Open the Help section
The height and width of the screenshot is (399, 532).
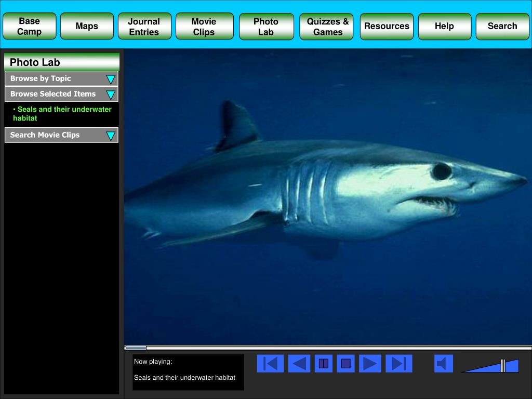coord(445,26)
